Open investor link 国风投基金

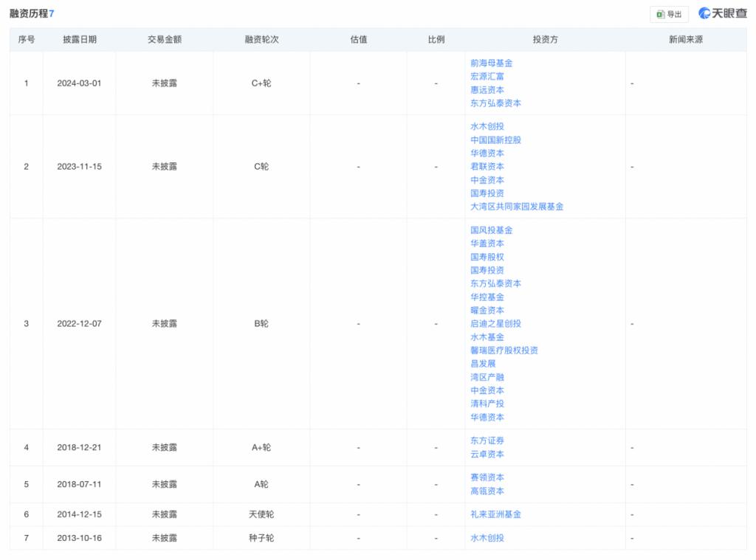pos(491,230)
